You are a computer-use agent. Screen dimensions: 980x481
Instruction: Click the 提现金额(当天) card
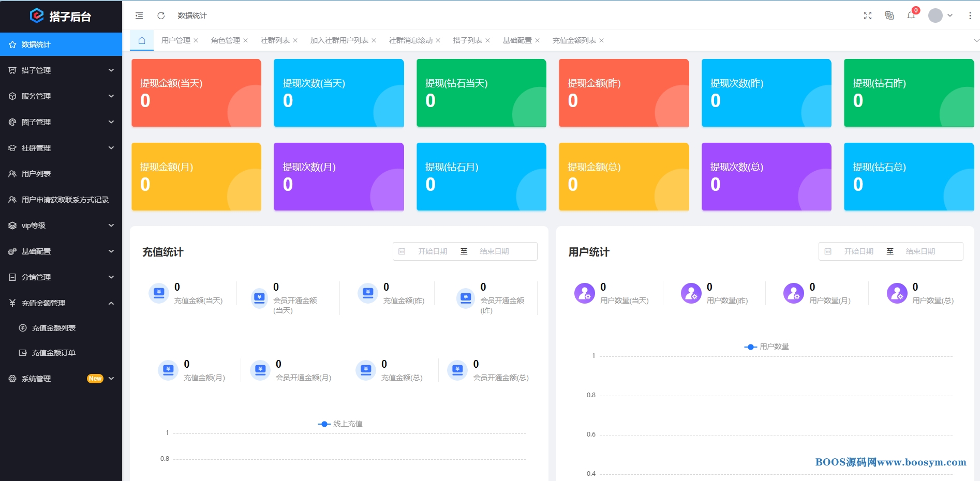[x=196, y=93]
